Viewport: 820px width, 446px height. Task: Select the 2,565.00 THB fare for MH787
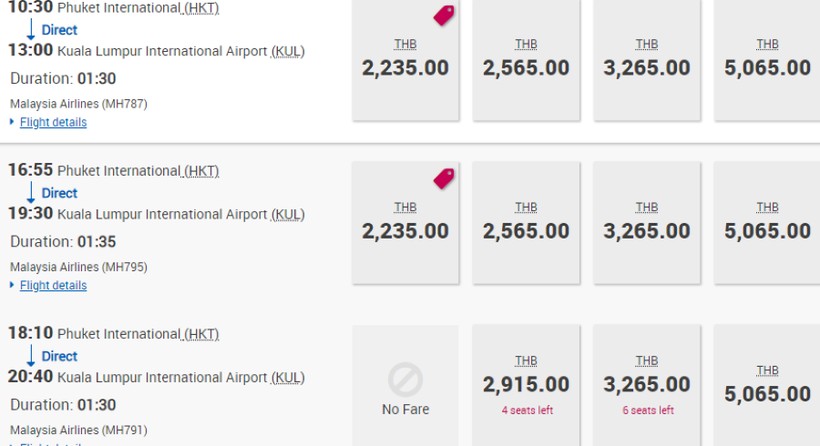[526, 60]
